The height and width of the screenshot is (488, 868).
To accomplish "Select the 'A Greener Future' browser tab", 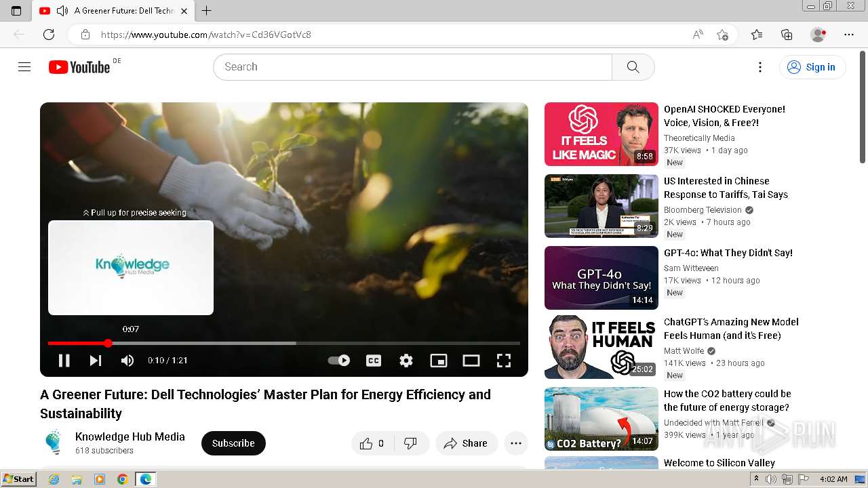I will (x=114, y=11).
